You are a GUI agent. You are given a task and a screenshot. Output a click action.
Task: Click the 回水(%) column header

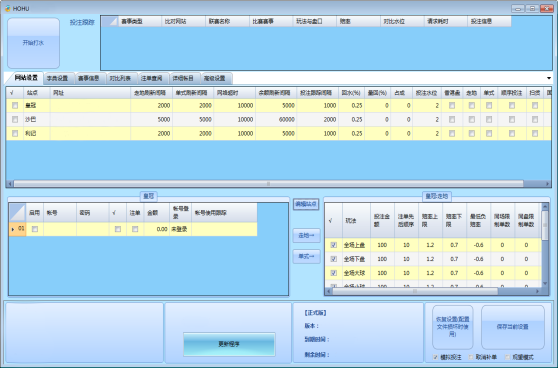(351, 93)
